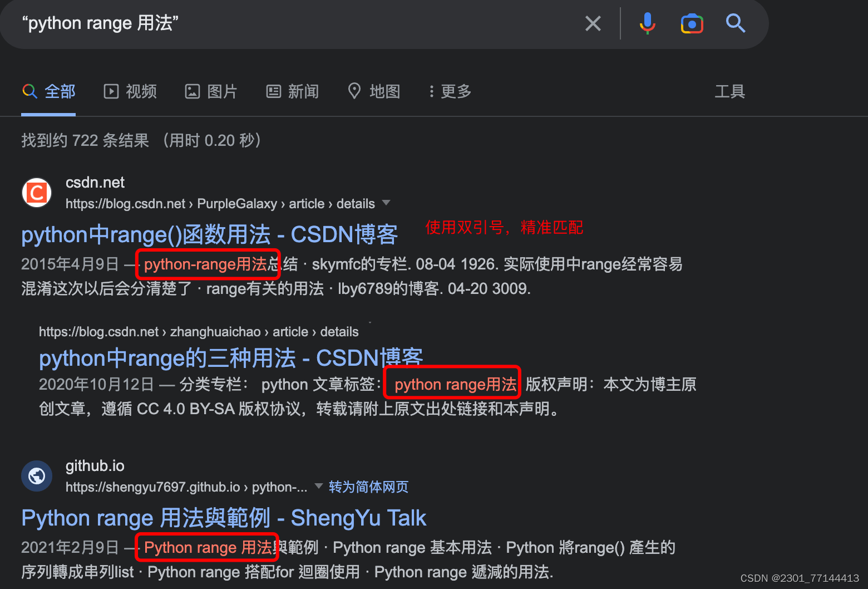This screenshot has height=589, width=868.
Task: Open the three-dot 更多 menu
Action: 450,91
